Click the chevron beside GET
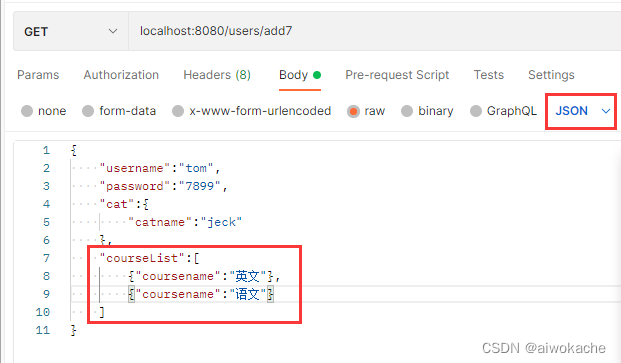The width and height of the screenshot is (621, 363). [113, 31]
